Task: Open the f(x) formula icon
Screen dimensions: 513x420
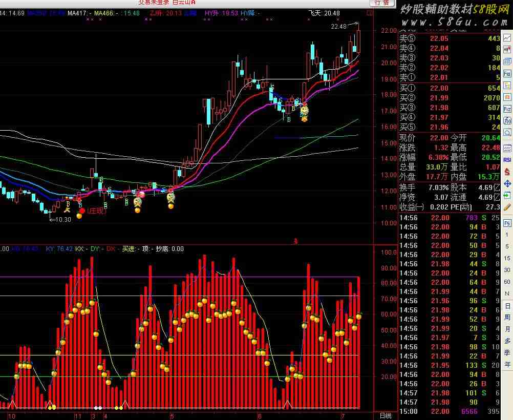Action: (x=507, y=121)
